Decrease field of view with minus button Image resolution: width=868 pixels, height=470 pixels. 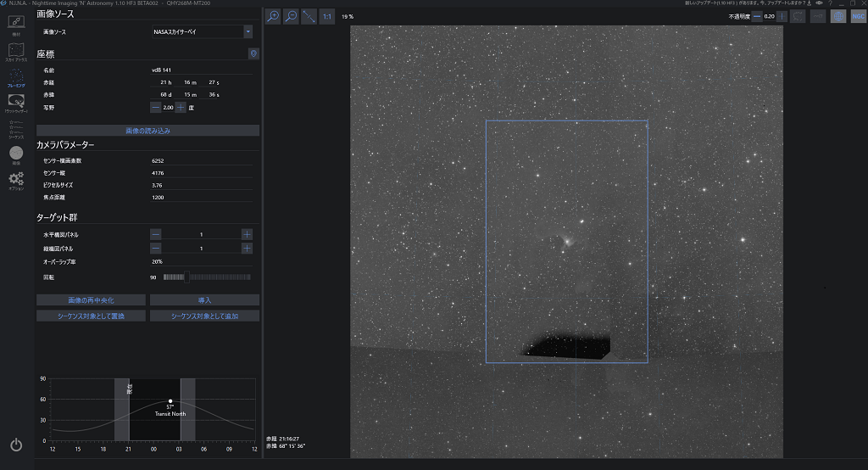(156, 108)
